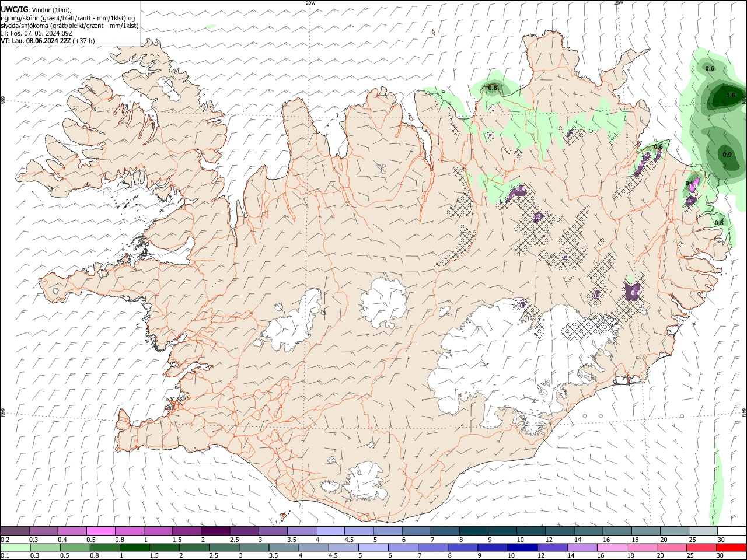
Task: Click the '0.1' label on lower rain scale
Action: coord(5,556)
